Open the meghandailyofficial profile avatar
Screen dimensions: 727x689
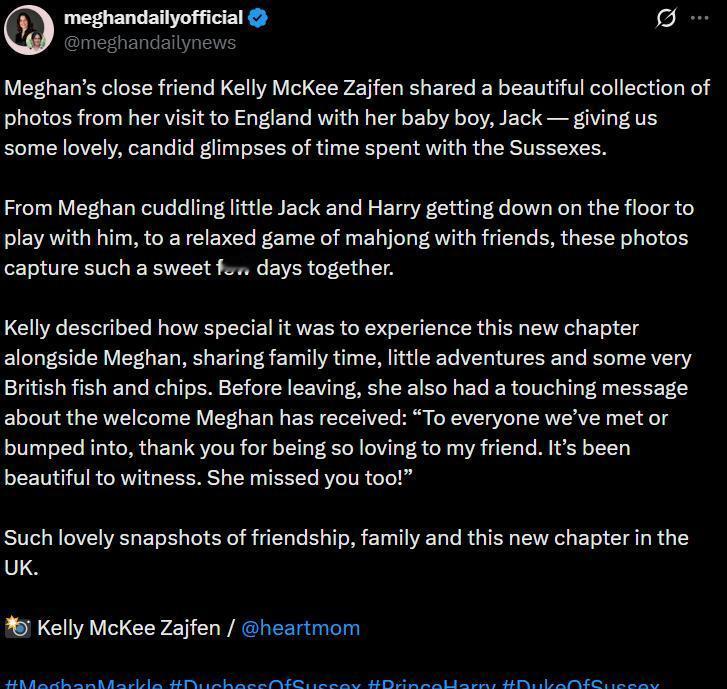point(29,30)
